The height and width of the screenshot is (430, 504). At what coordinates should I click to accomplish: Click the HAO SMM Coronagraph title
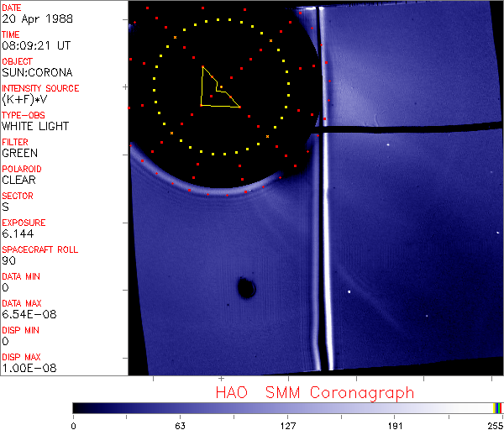[x=314, y=392]
